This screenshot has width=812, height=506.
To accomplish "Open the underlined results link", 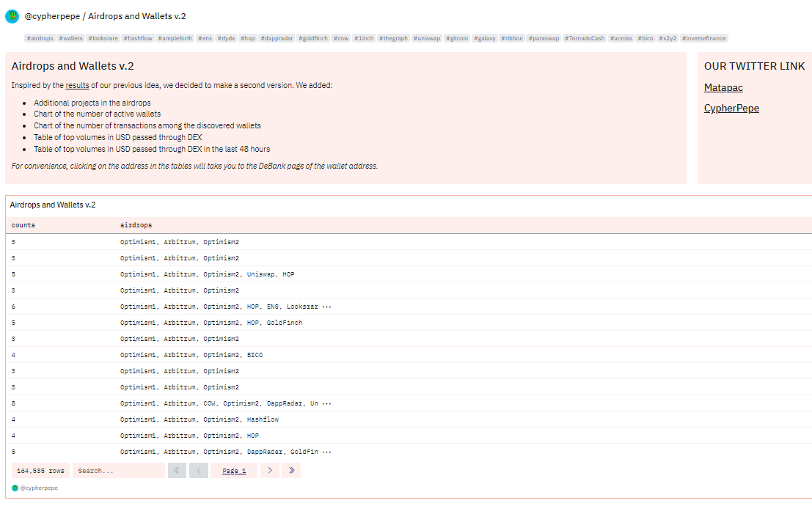I will 77,85.
